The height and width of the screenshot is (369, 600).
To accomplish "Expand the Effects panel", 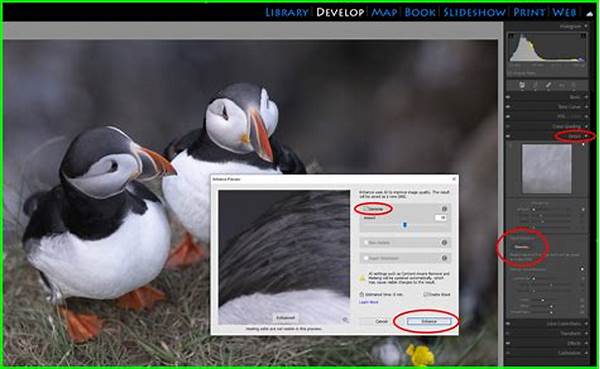I will 586,343.
